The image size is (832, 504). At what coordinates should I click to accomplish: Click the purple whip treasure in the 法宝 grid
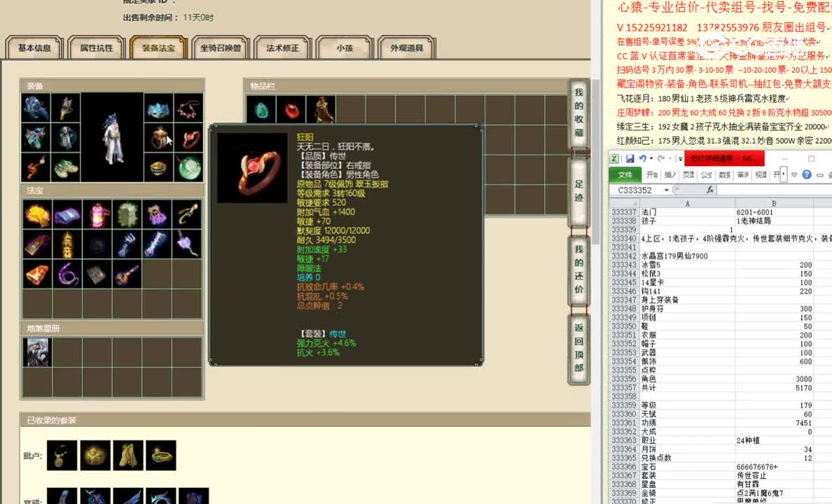click(x=68, y=274)
